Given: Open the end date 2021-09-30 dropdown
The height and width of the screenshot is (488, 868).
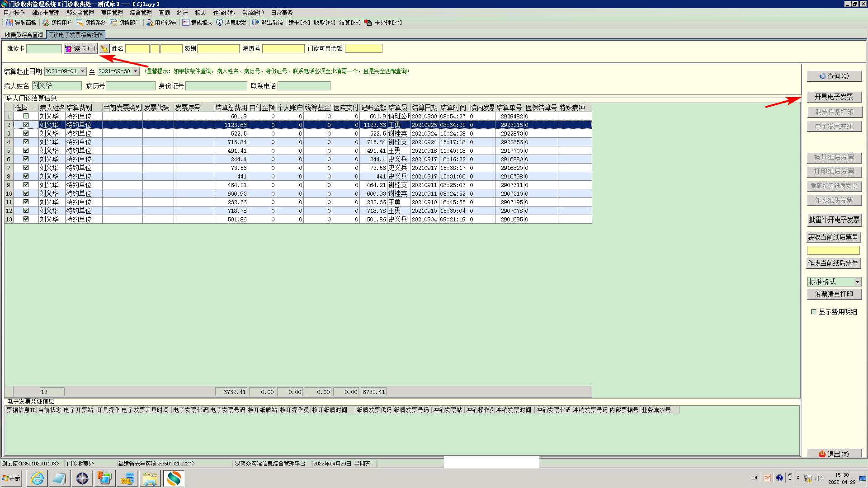Looking at the screenshot, I should tap(135, 71).
